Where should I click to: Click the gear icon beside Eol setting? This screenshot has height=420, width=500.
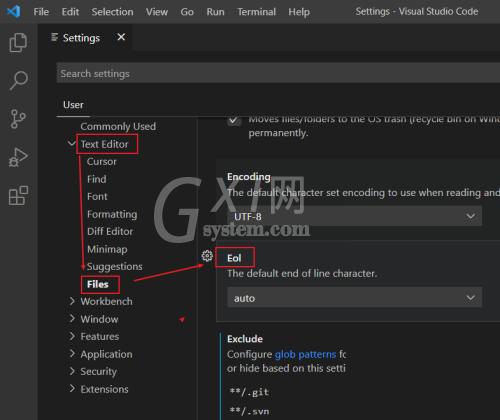[x=207, y=256]
